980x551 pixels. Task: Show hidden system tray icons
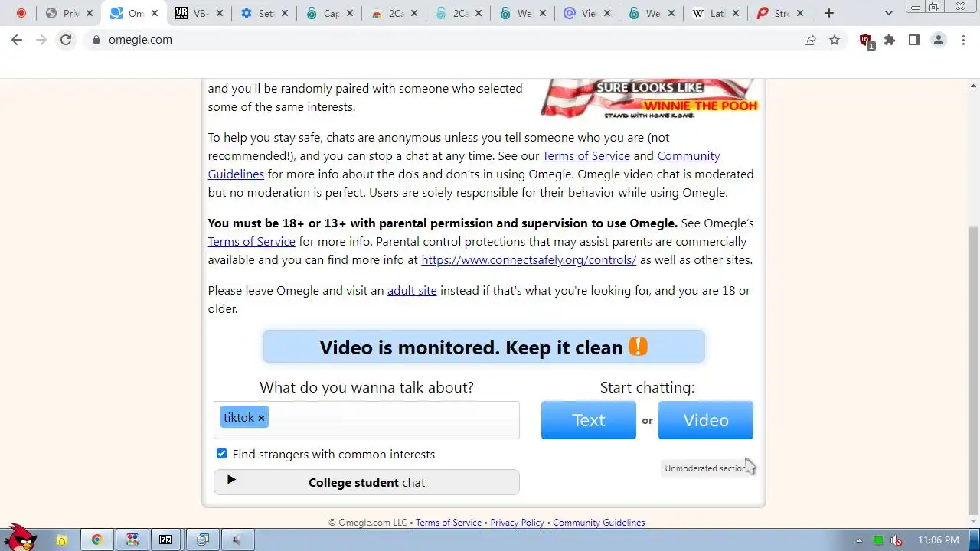[x=859, y=540]
